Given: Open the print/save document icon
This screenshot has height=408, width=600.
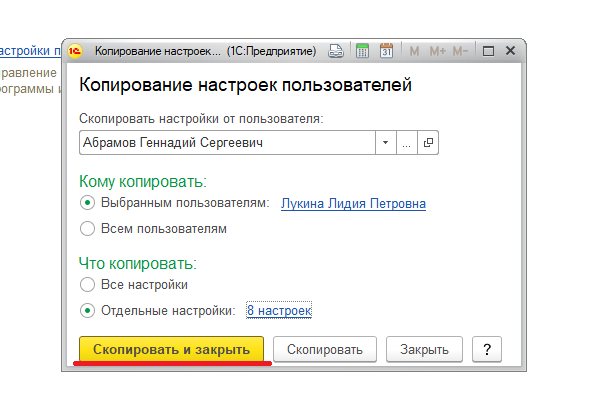Looking at the screenshot, I should (x=336, y=51).
